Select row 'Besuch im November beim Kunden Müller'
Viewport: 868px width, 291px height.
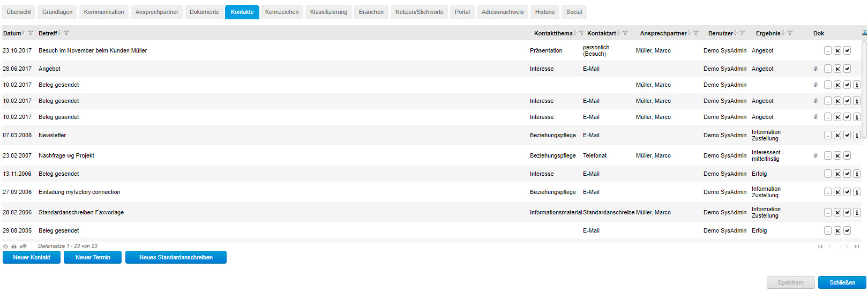coord(431,50)
